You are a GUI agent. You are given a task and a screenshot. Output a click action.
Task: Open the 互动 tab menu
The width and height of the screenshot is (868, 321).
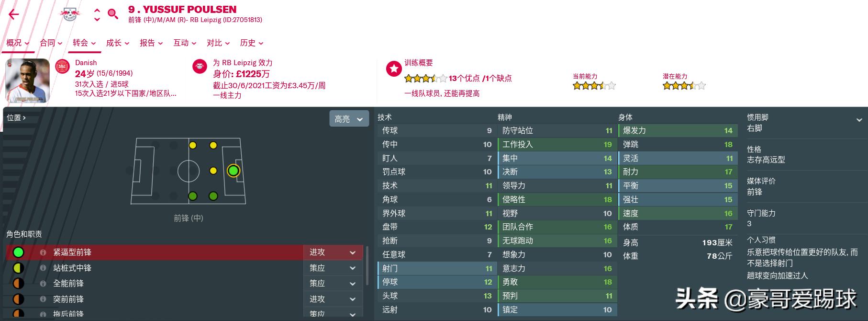(x=185, y=43)
